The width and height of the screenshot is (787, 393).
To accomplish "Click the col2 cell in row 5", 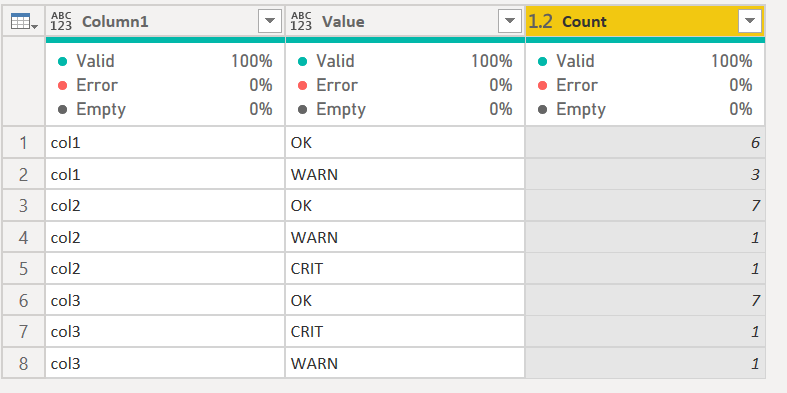I will pyautogui.click(x=165, y=269).
